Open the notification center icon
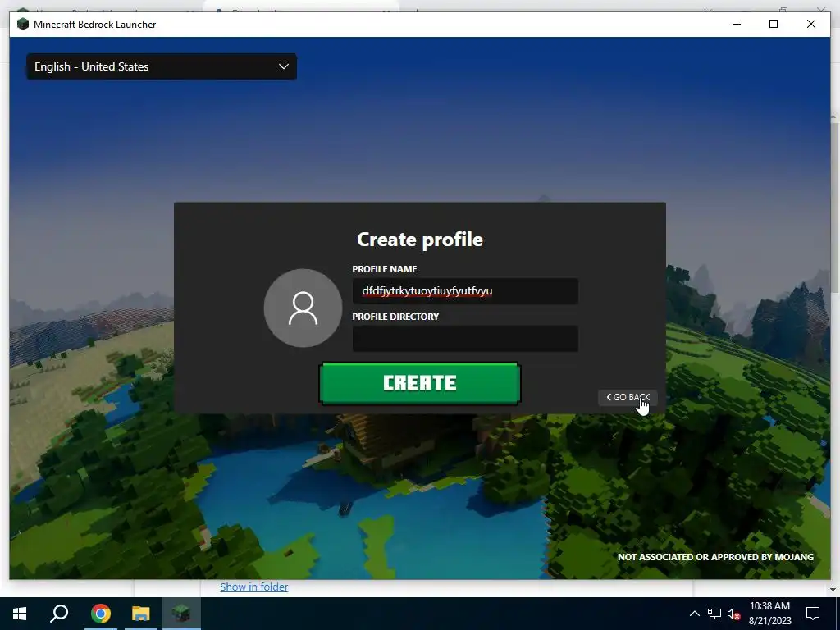 [813, 614]
